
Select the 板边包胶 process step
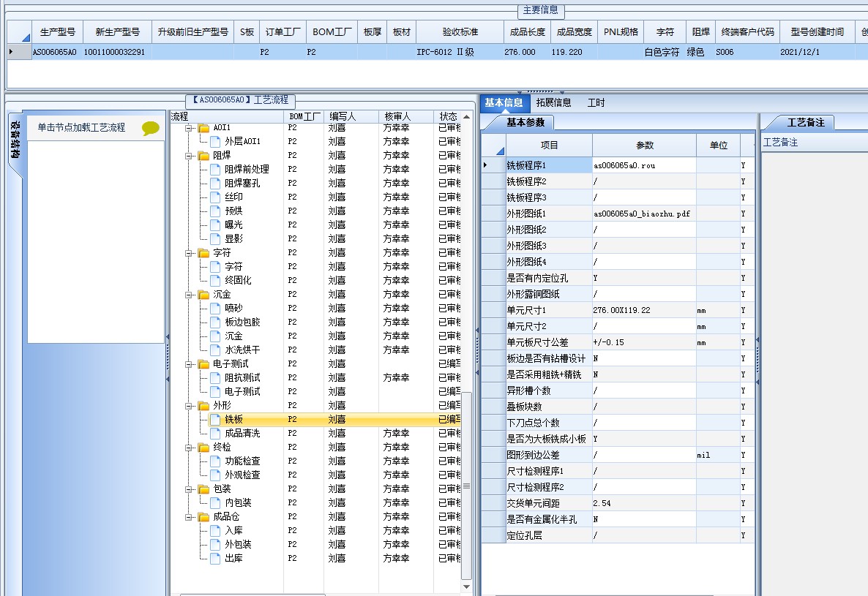[x=242, y=322]
